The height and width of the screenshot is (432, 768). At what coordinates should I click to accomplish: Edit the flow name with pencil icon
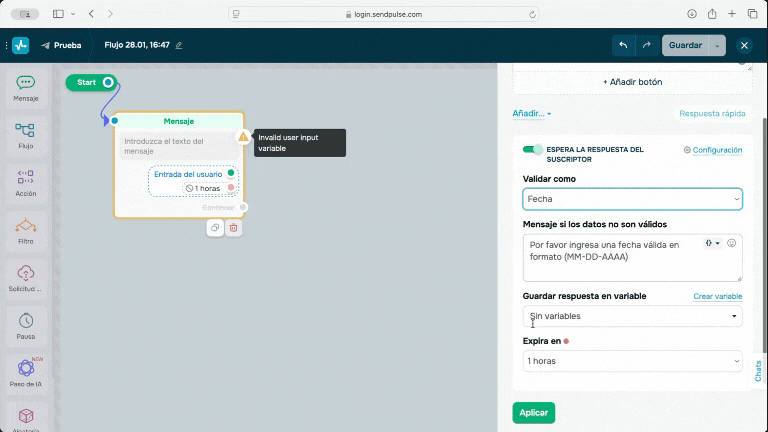(x=179, y=46)
